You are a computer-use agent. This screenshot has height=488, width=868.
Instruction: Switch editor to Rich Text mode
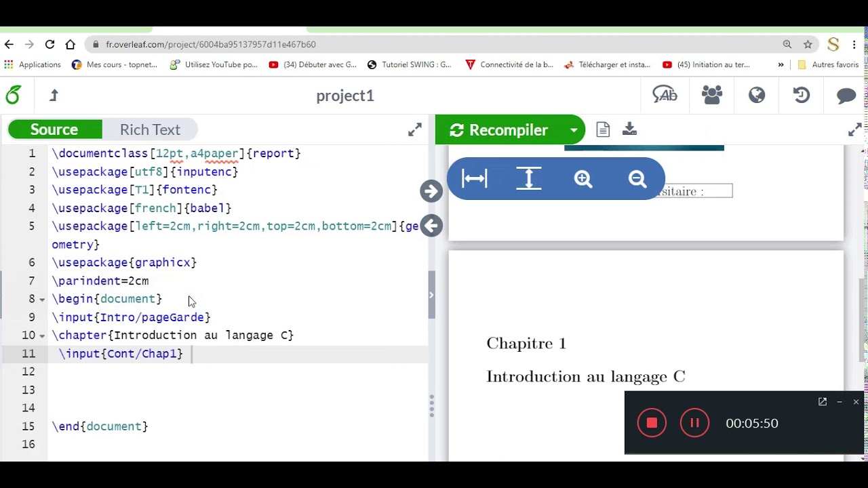150,129
